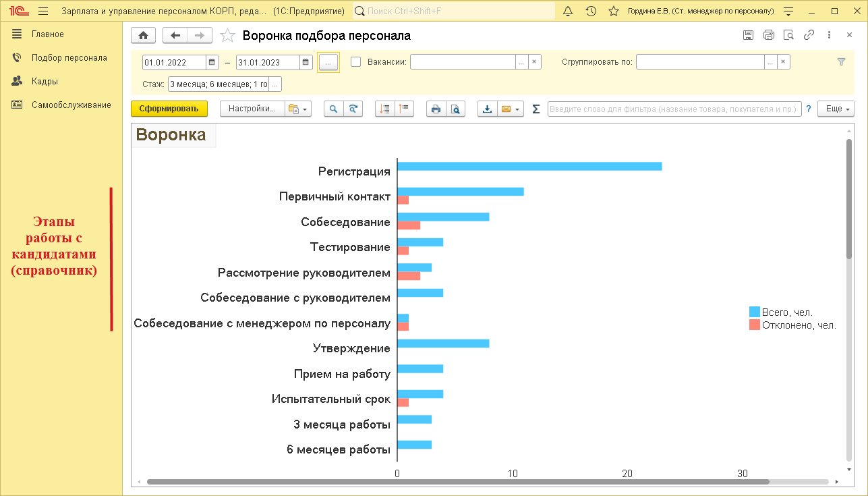The width and height of the screenshot is (868, 496).
Task: Open report Настройки
Action: click(x=252, y=109)
